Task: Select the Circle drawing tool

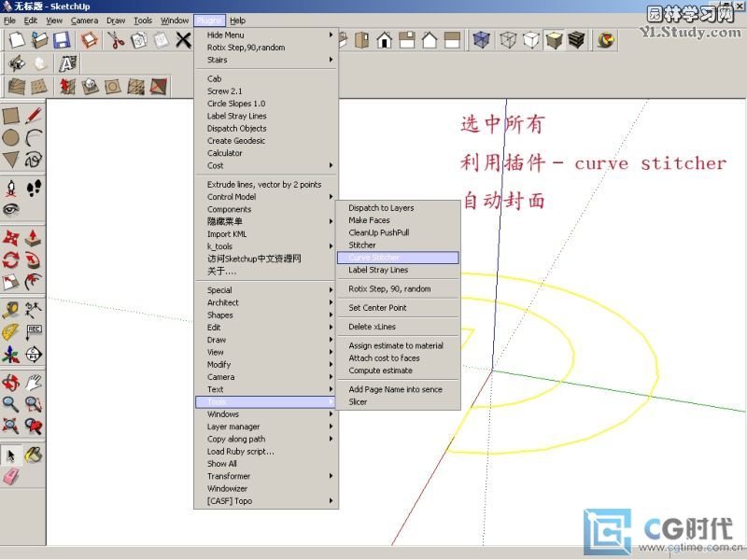Action: click(10, 137)
